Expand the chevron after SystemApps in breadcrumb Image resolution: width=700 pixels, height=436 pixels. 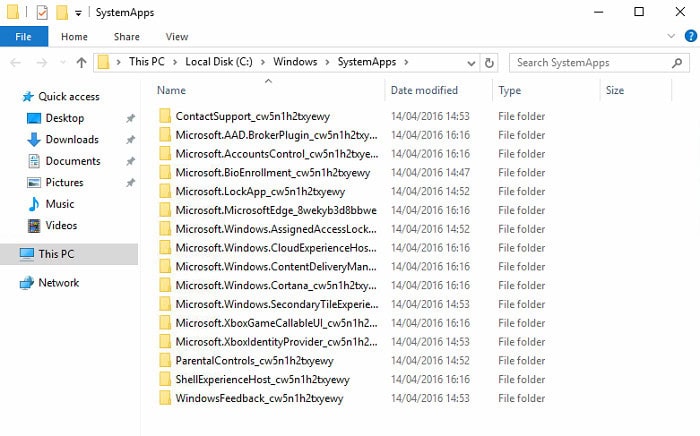406,62
